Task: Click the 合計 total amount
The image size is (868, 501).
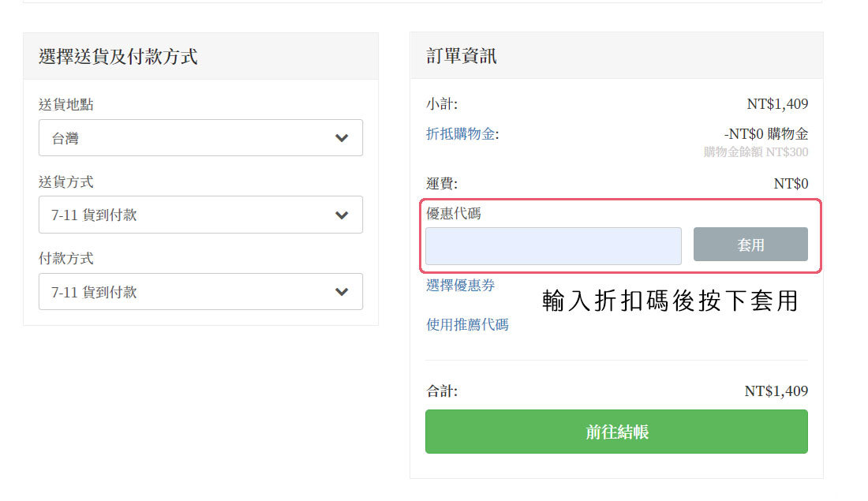Action: click(776, 391)
